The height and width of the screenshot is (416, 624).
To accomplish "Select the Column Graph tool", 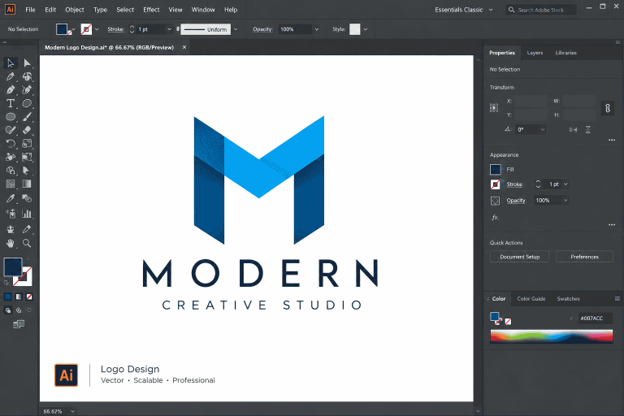I will 27,214.
